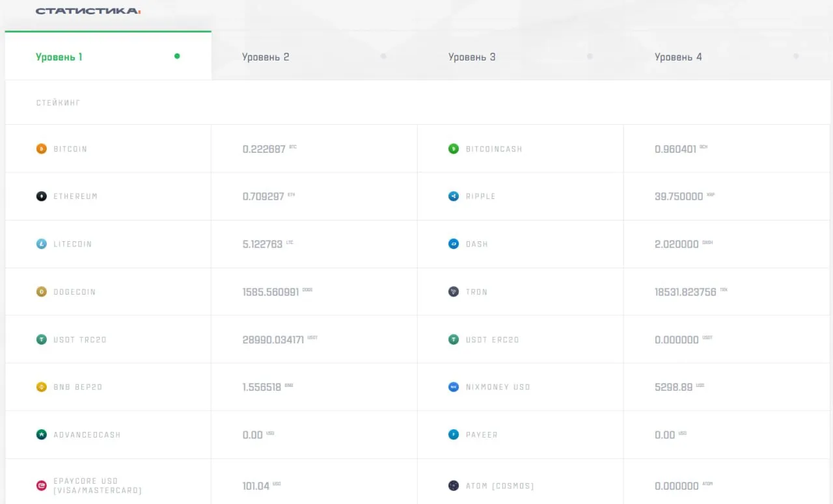
Task: Click the ETHEREUM label
Action: pyautogui.click(x=75, y=196)
